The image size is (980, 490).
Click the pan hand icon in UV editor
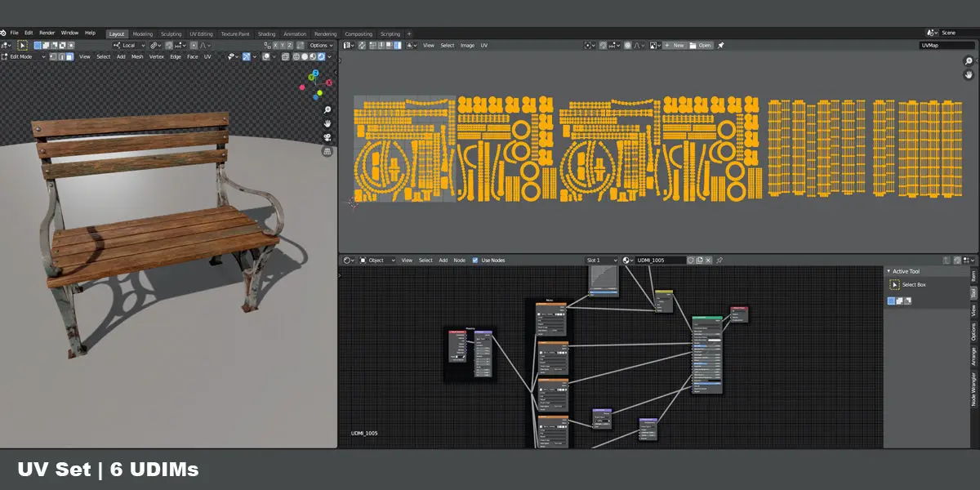(x=969, y=74)
